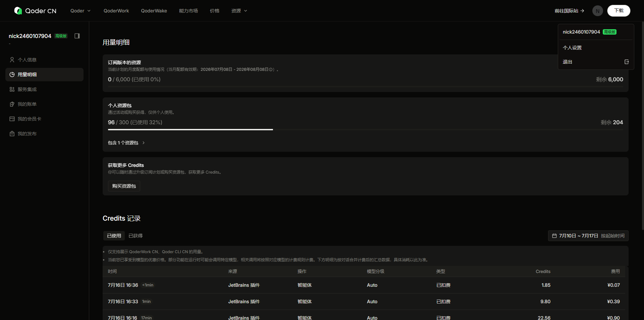Viewport: 644px width, 320px height.
Task: Open 个人信息 via its person icon
Action: 12,60
